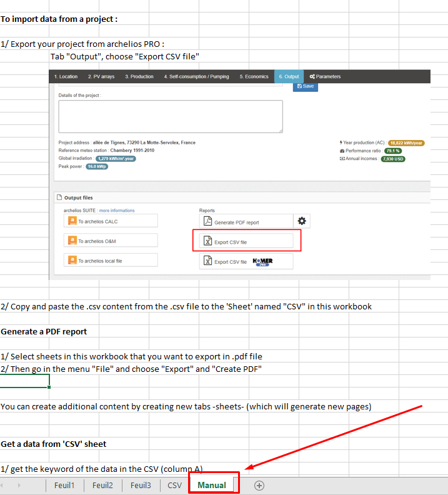The image size is (448, 495).
Task: Open the 'more informations' link
Action: (117, 211)
